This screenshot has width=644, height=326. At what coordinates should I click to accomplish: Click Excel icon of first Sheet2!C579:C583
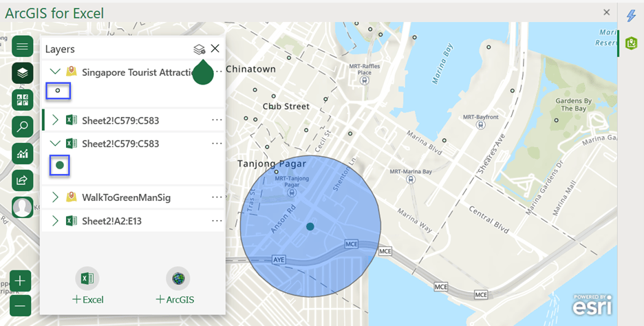pyautogui.click(x=72, y=120)
